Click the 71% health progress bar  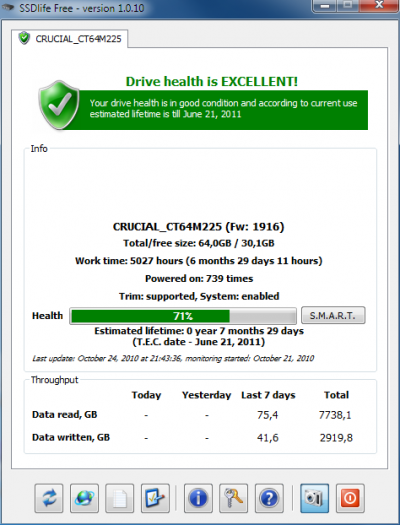pos(183,316)
